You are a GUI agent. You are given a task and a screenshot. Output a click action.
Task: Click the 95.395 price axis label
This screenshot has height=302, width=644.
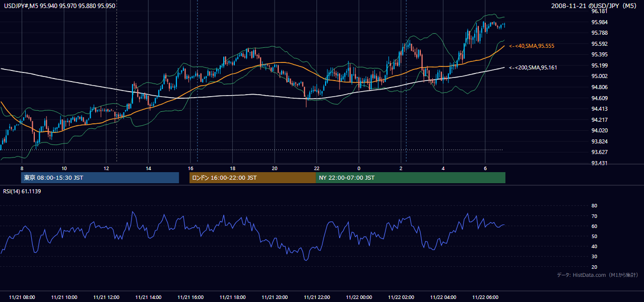click(599, 55)
